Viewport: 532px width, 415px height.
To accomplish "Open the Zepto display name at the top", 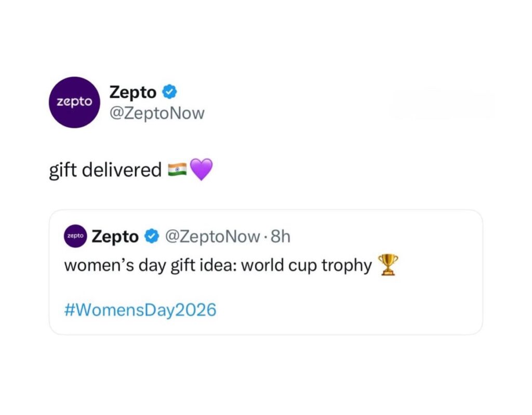I will coord(132,93).
